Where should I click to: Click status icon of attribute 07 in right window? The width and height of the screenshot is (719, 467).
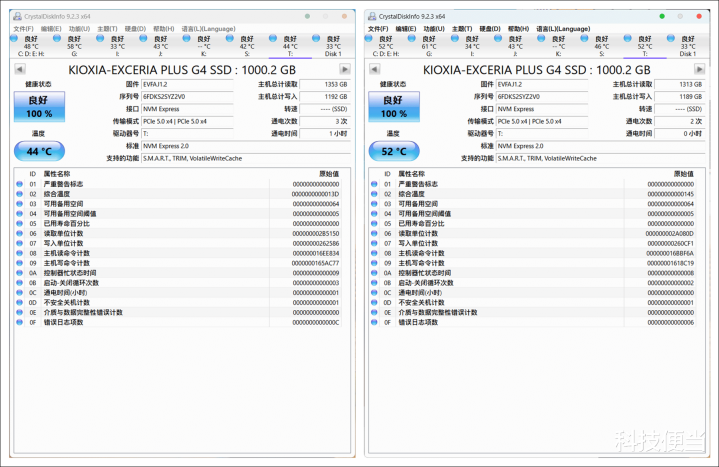point(374,243)
